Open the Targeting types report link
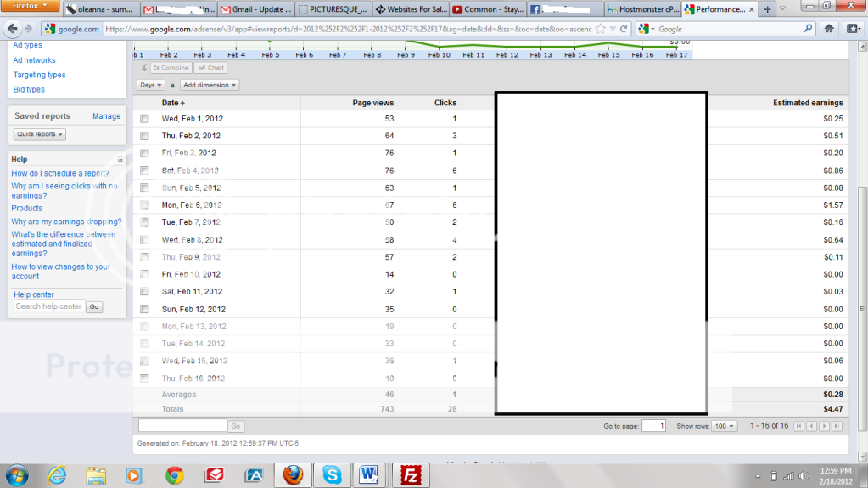Screen dimensions: 868x488 click(x=39, y=75)
